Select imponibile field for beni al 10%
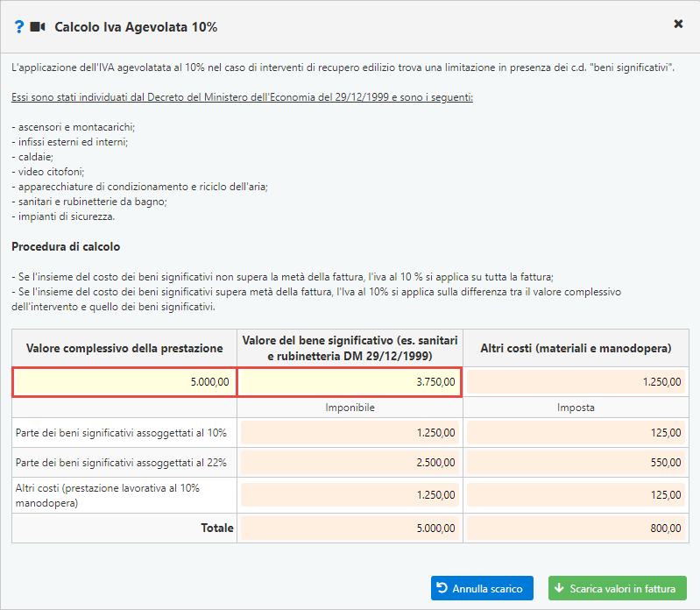700x610 pixels. (350, 433)
